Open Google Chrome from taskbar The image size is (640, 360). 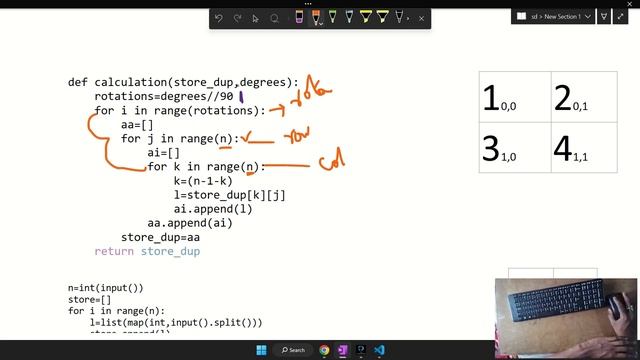[x=324, y=350]
